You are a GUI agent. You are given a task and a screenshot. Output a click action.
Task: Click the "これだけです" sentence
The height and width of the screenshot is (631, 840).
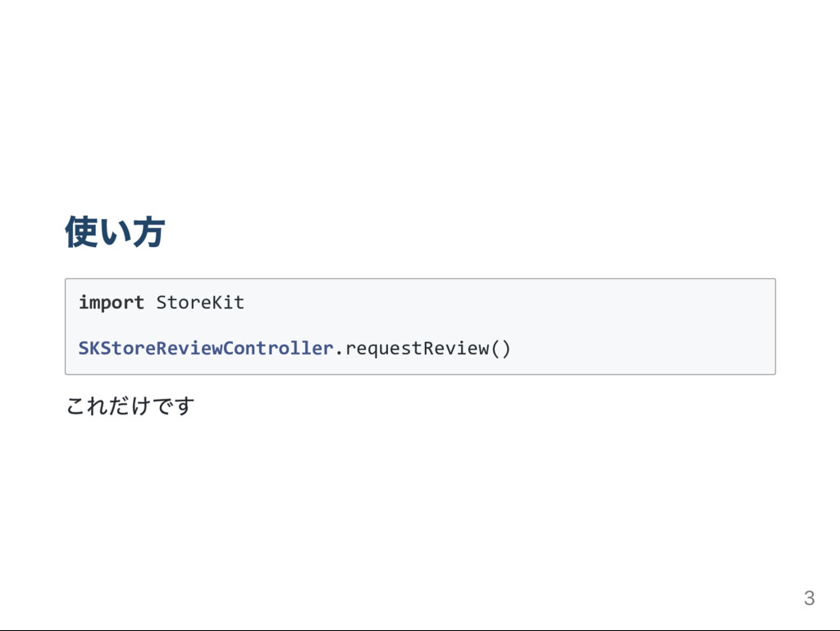tap(130, 405)
